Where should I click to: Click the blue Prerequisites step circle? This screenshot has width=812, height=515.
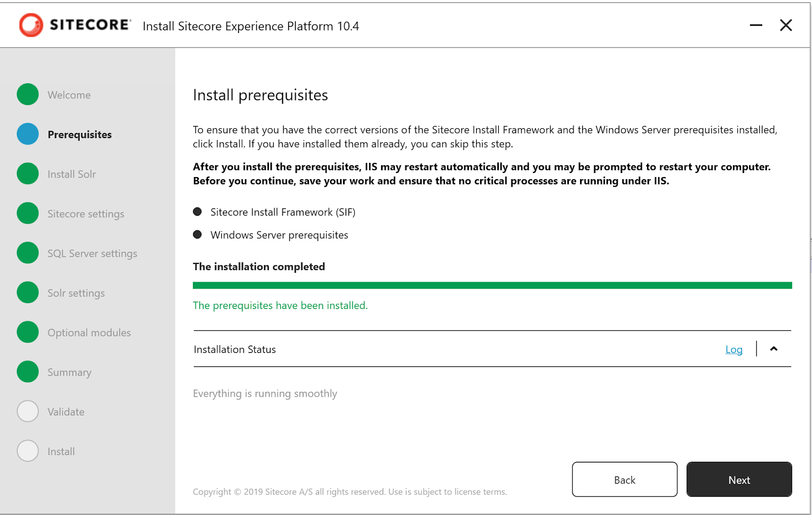point(28,134)
